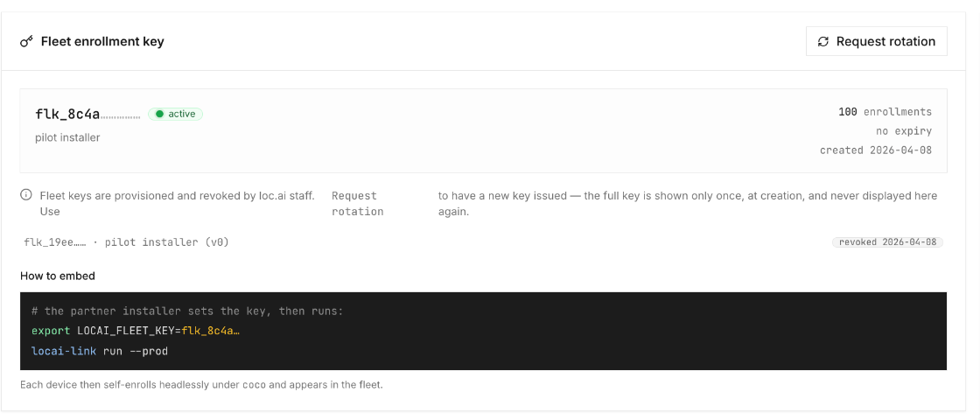Click the Request rotation button
The width and height of the screenshot is (980, 420).
point(876,41)
